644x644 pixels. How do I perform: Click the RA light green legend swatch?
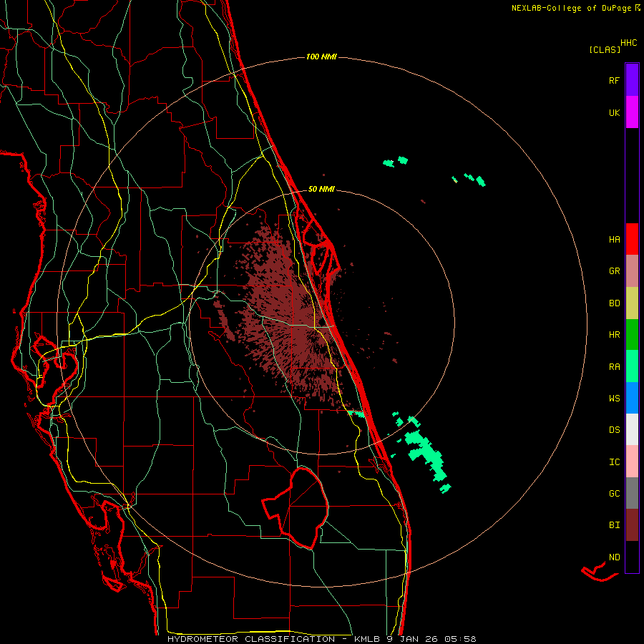(632, 366)
